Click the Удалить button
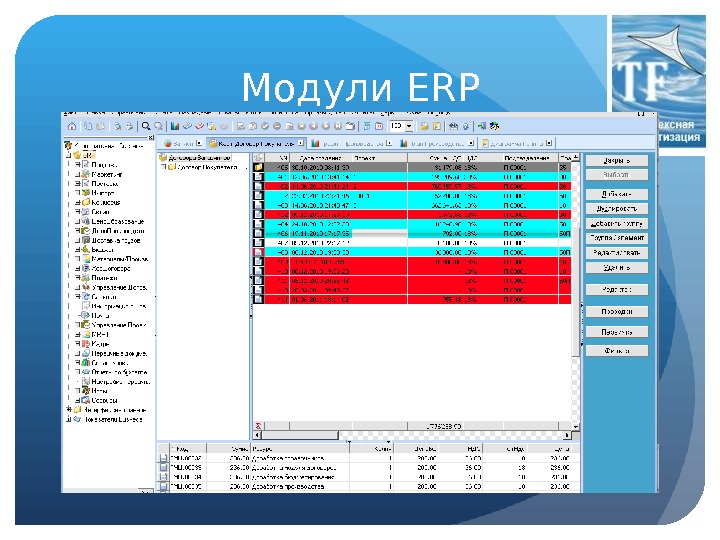The image size is (720, 540). pyautogui.click(x=617, y=268)
